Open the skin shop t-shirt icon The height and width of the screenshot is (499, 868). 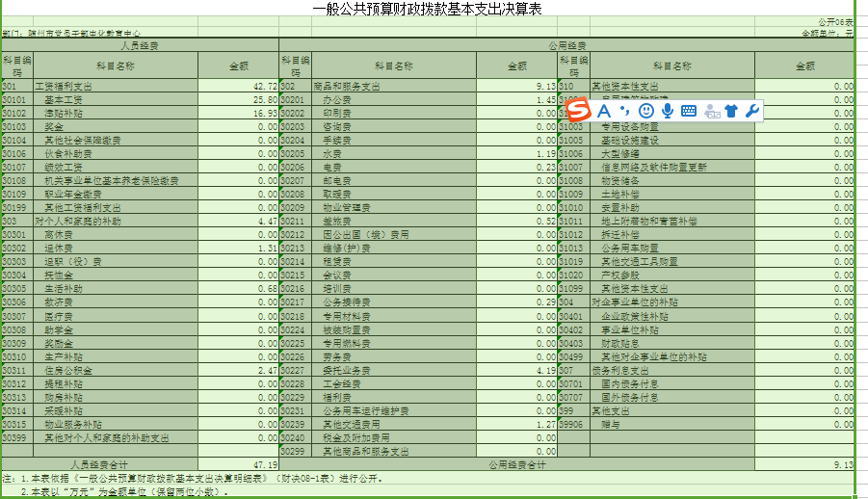[732, 111]
